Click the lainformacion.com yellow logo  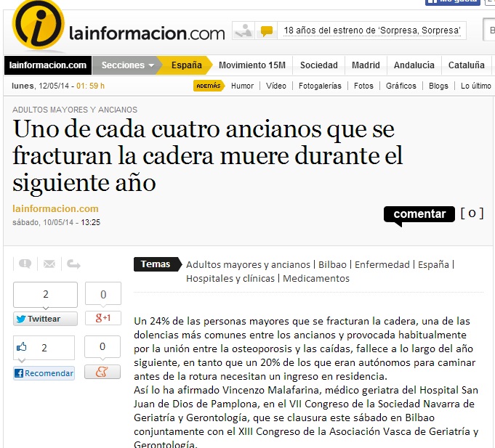[39, 26]
